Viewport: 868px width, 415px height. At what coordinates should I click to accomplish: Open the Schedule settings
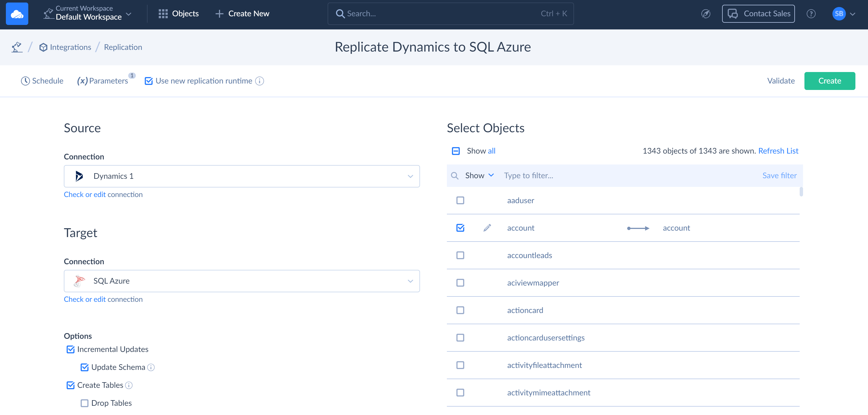tap(42, 81)
